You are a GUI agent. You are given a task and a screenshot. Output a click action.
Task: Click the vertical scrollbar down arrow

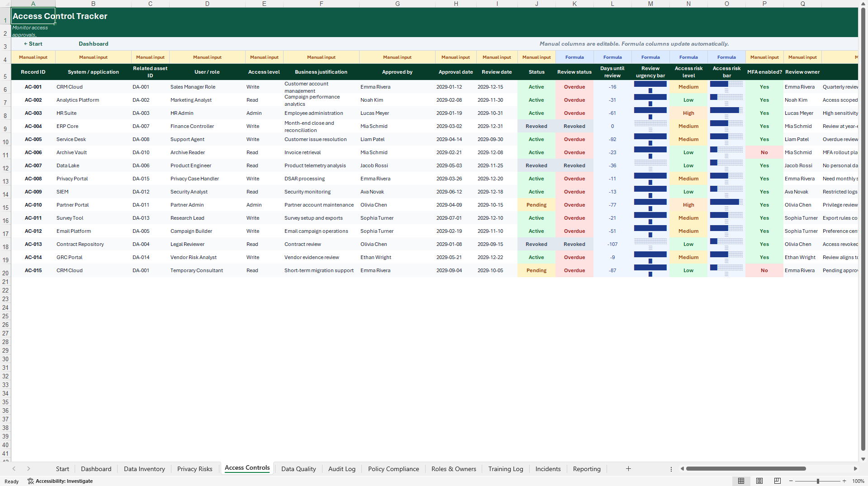(x=863, y=459)
